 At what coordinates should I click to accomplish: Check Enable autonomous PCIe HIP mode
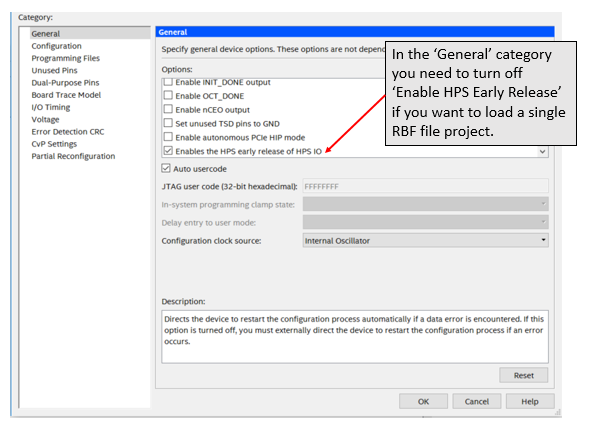click(168, 137)
